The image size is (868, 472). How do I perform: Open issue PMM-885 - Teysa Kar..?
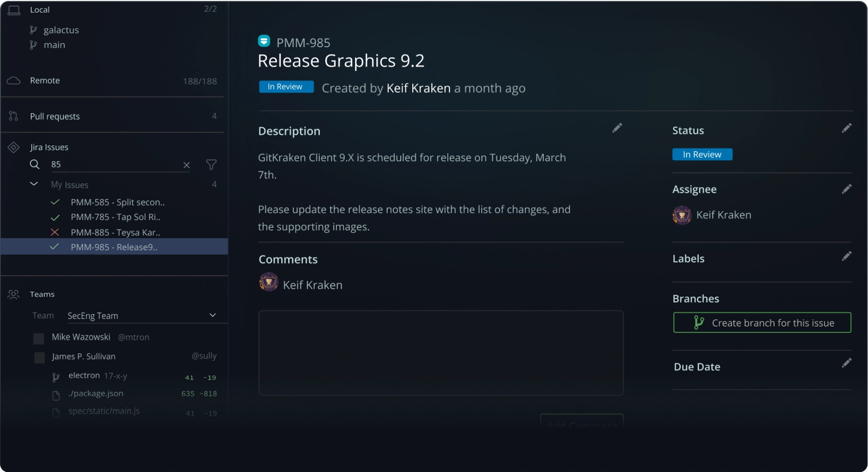[115, 232]
